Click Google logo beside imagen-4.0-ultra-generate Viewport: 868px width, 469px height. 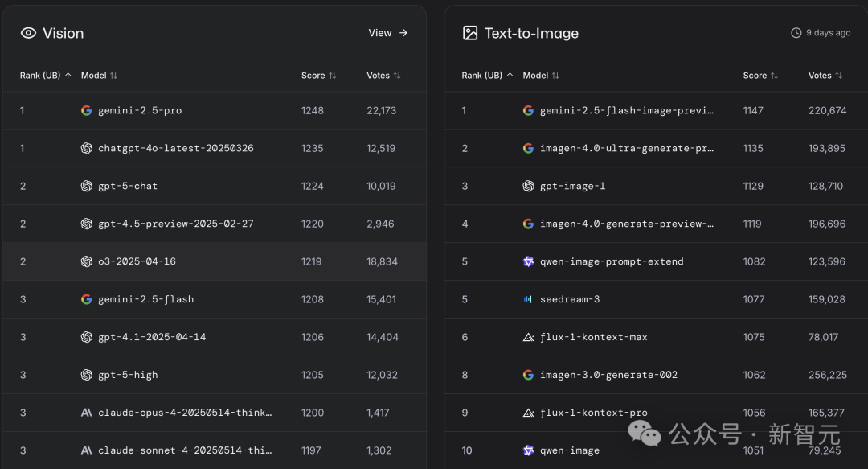528,148
